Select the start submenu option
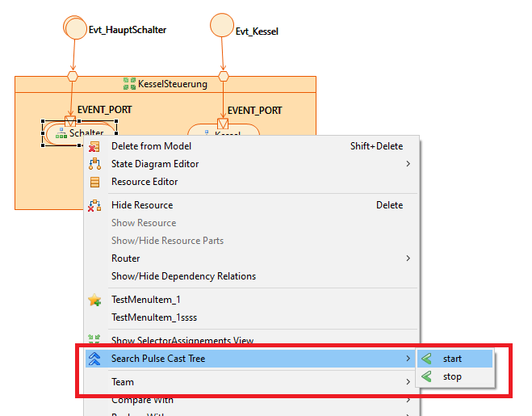Screen dimensions: 532x416 (454, 359)
